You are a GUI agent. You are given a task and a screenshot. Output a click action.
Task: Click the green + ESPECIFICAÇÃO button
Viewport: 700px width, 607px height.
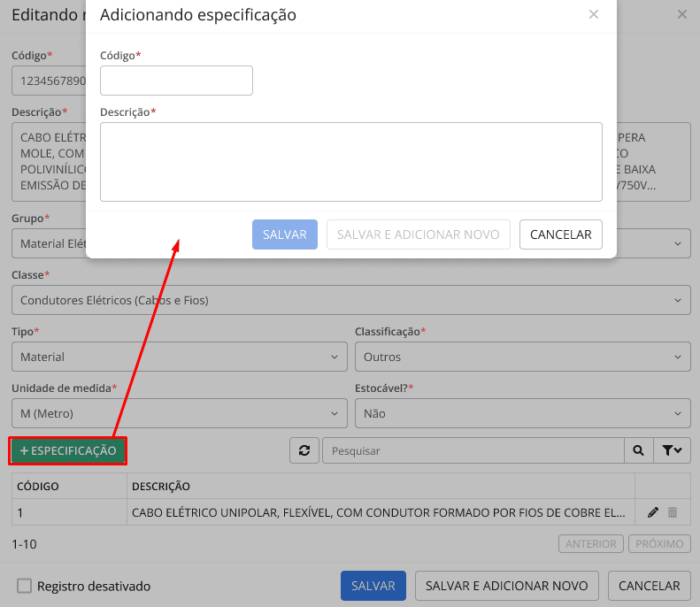[x=68, y=450]
